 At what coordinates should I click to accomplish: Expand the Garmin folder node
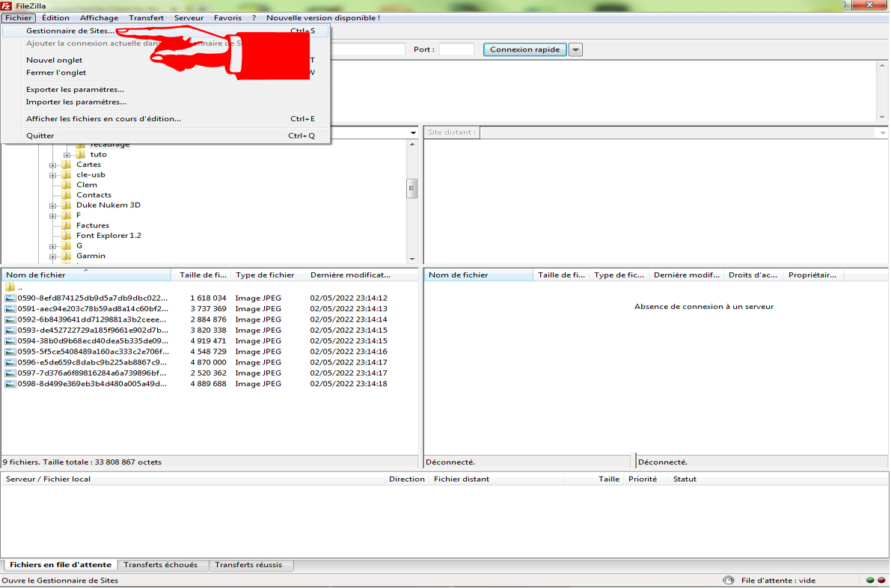52,256
